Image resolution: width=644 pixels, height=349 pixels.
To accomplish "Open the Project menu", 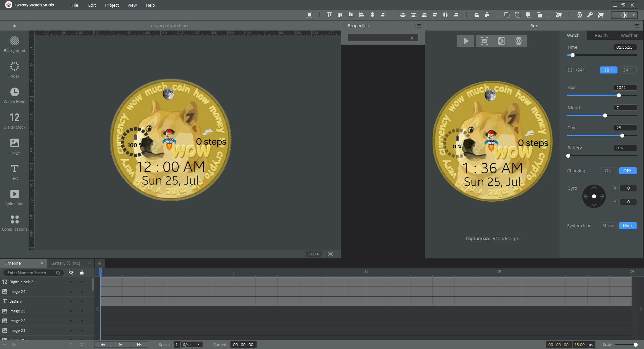I will coord(112,5).
